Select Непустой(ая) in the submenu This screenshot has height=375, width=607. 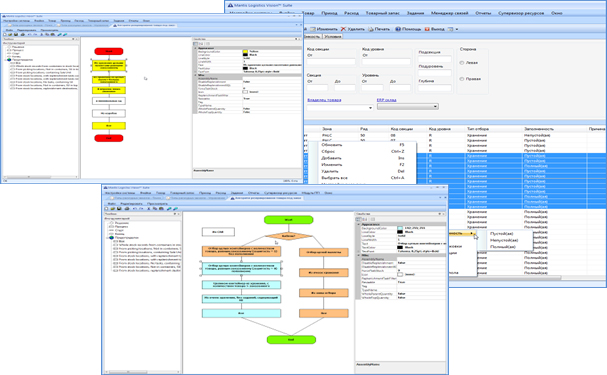pos(504,240)
